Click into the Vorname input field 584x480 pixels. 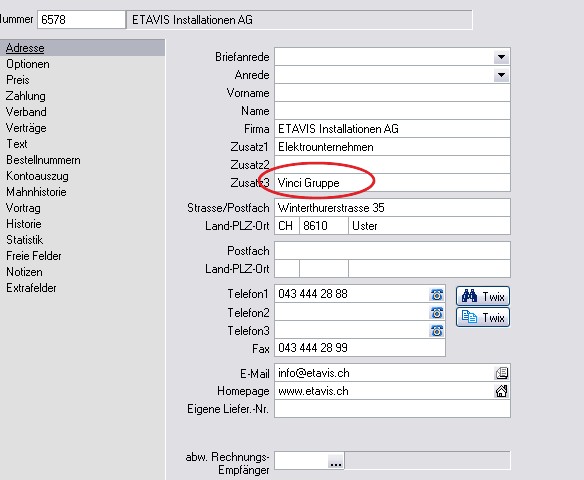(x=392, y=93)
